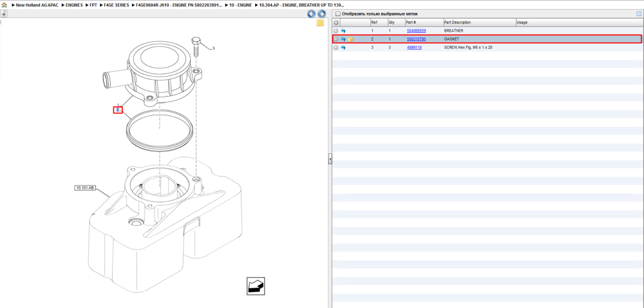Navigate to F4GE SERIES breadcrumb
Screen dimensions: 644x308
tap(116, 5)
